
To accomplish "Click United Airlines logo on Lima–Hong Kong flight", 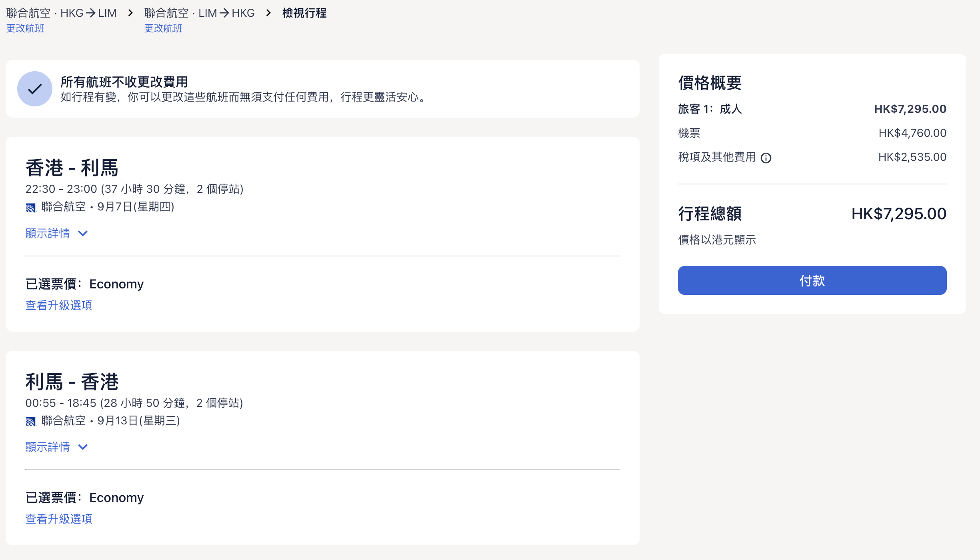I will pos(30,421).
